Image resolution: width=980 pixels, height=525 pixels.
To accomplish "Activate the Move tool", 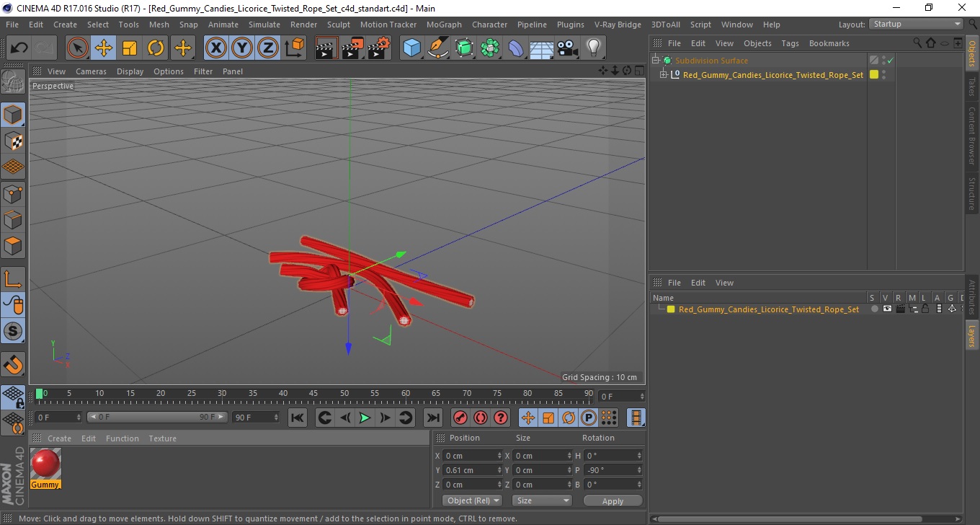I will [104, 48].
